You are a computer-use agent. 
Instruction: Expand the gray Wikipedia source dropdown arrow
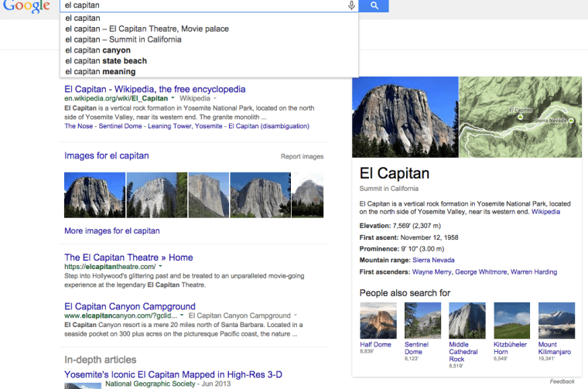pos(215,98)
